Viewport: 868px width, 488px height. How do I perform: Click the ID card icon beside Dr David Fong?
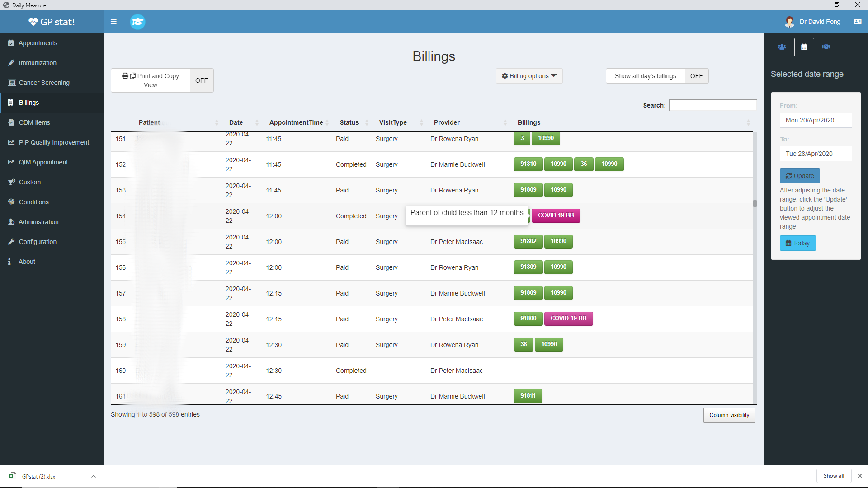click(x=857, y=22)
